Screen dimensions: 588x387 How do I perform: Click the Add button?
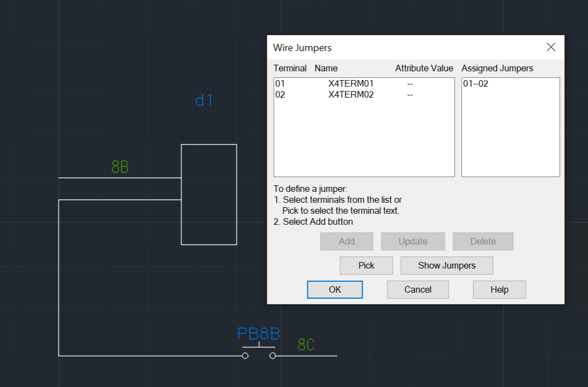[x=346, y=241]
